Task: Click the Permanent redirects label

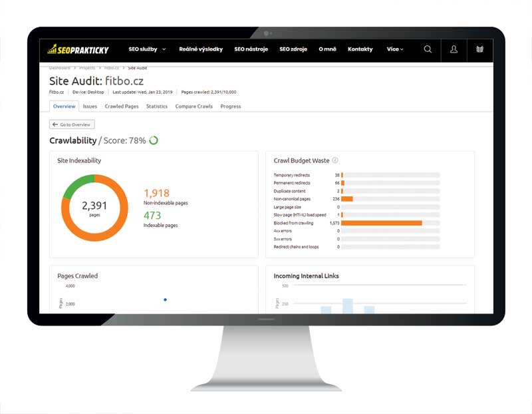Action: pos(292,183)
